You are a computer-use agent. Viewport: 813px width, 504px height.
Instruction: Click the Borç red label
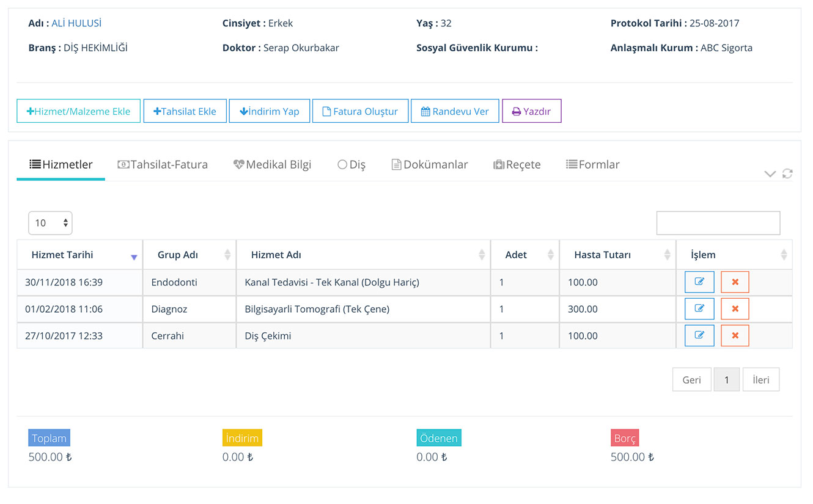click(625, 438)
